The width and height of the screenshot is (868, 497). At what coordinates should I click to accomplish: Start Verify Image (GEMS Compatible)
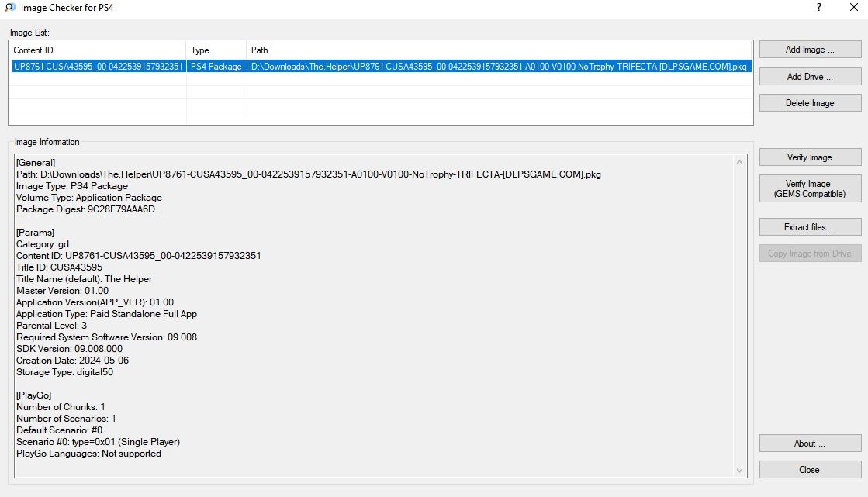pos(810,188)
